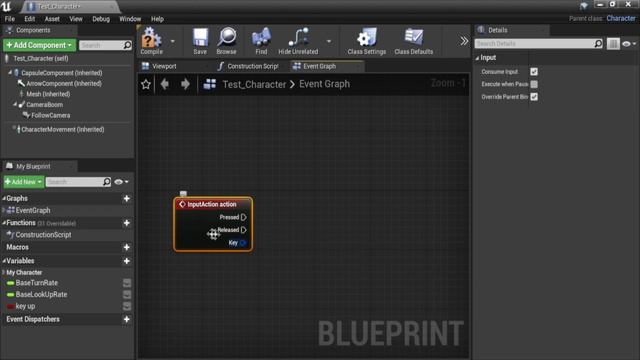The width and height of the screenshot is (640, 360).
Task: Click Add Component button
Action: (39, 45)
